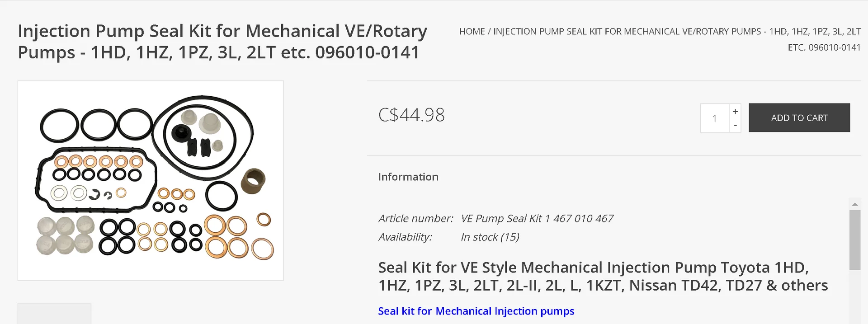This screenshot has height=324, width=868.
Task: Select the small thumbnail below the product image
Action: 54,314
